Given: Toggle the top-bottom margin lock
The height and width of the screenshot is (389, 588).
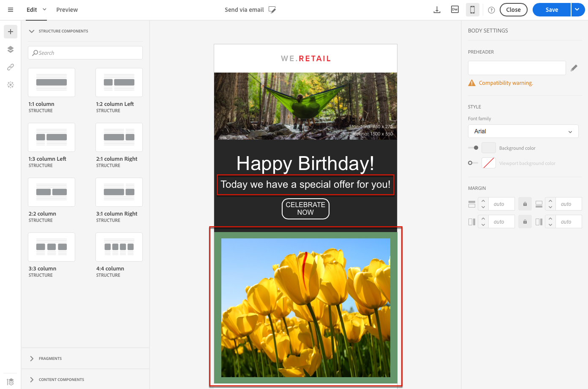Looking at the screenshot, I should (525, 204).
